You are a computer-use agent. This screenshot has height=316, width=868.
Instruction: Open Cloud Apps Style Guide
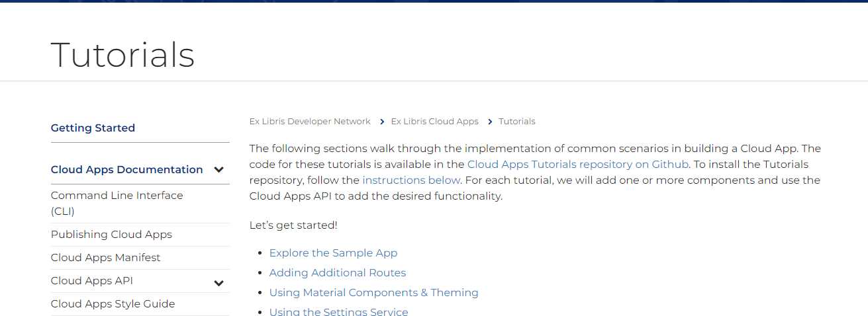click(x=113, y=304)
